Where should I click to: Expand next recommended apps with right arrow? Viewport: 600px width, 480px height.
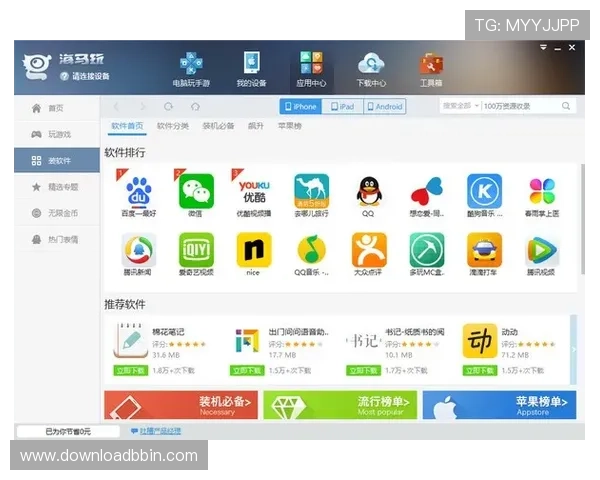573,349
